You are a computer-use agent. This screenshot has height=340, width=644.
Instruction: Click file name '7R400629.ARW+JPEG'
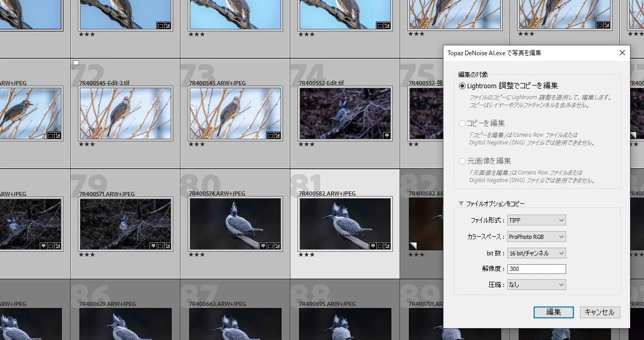coord(107,304)
